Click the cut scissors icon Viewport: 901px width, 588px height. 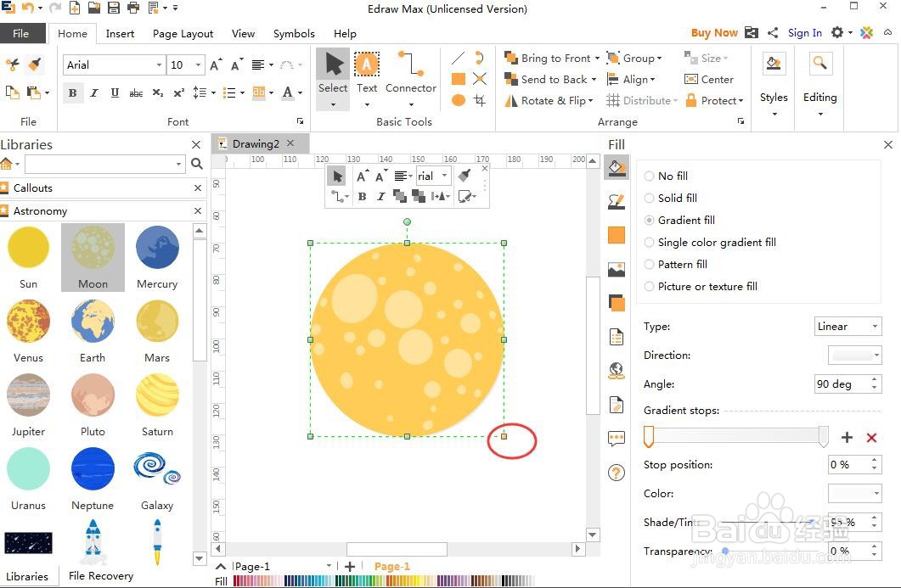(x=13, y=64)
